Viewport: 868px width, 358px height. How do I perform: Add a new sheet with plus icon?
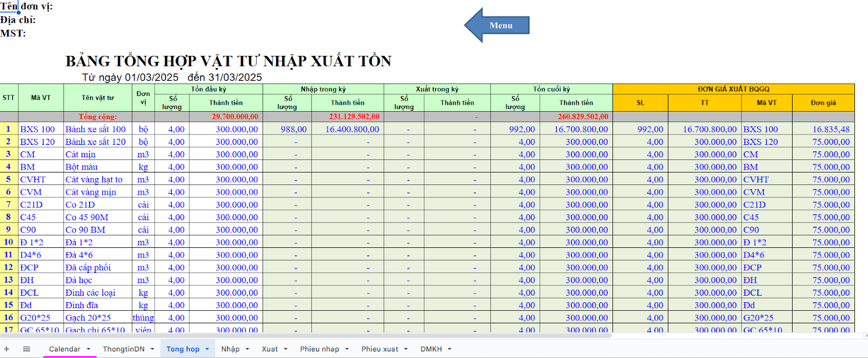(x=7, y=349)
